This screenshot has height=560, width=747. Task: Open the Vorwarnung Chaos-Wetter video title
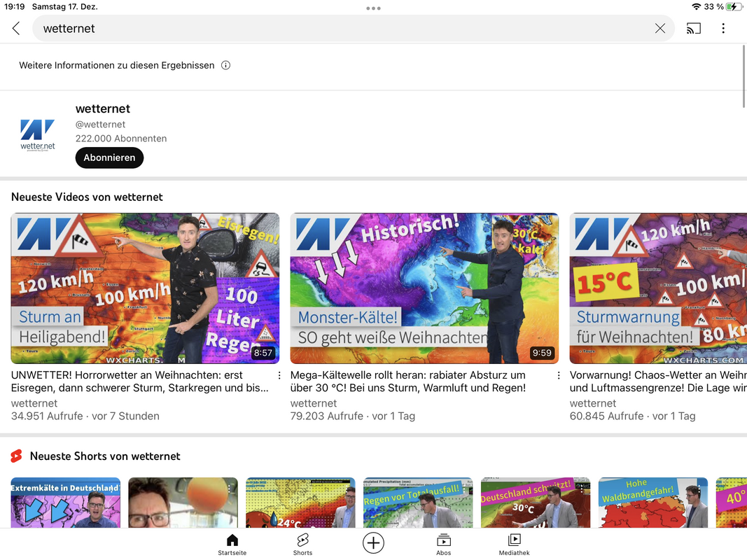(x=658, y=381)
